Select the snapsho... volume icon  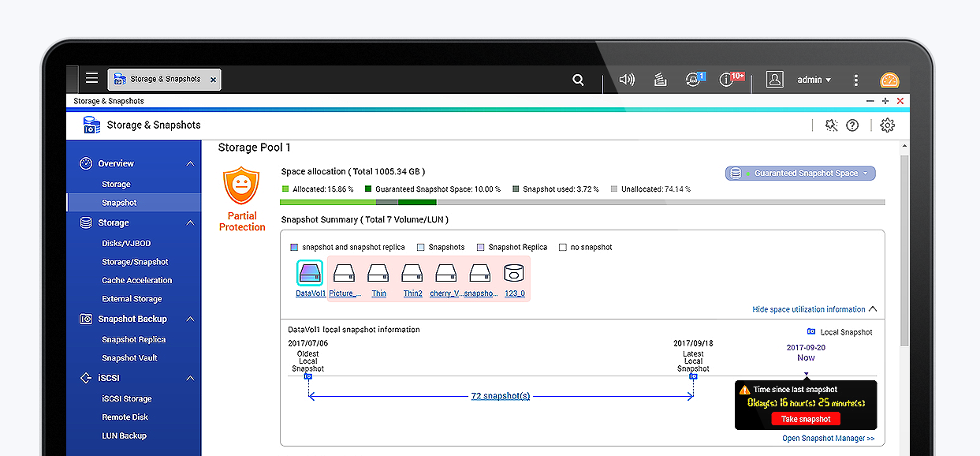click(x=480, y=273)
